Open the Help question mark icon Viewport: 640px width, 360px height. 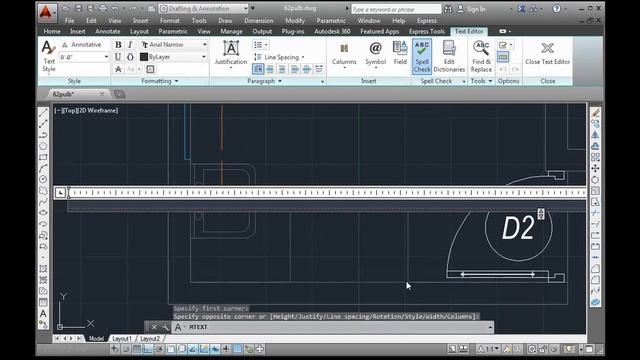[556, 9]
